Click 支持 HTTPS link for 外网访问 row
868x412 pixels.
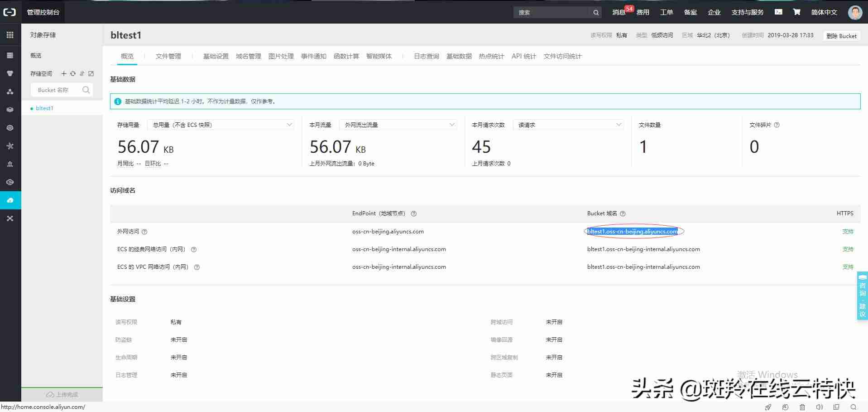tap(848, 232)
